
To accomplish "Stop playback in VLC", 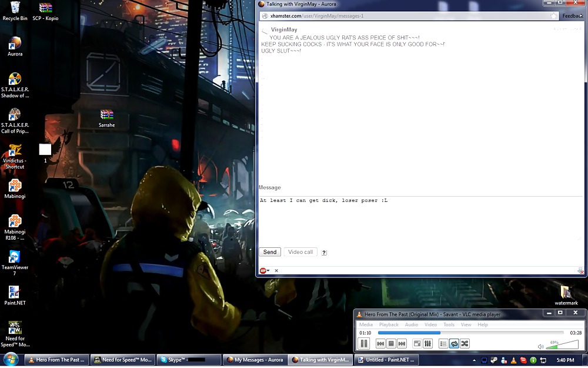I will (x=391, y=344).
